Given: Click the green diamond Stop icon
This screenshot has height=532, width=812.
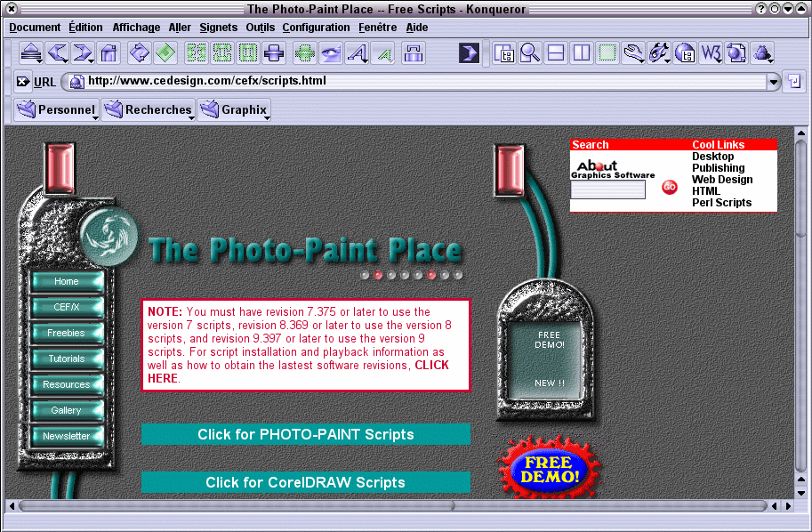Looking at the screenshot, I should pyautogui.click(x=165, y=52).
